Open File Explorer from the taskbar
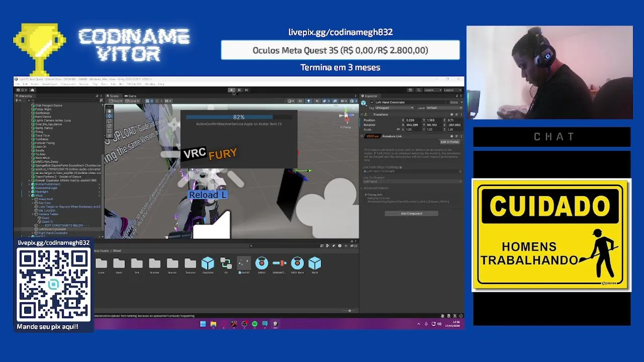The height and width of the screenshot is (362, 644). click(213, 324)
